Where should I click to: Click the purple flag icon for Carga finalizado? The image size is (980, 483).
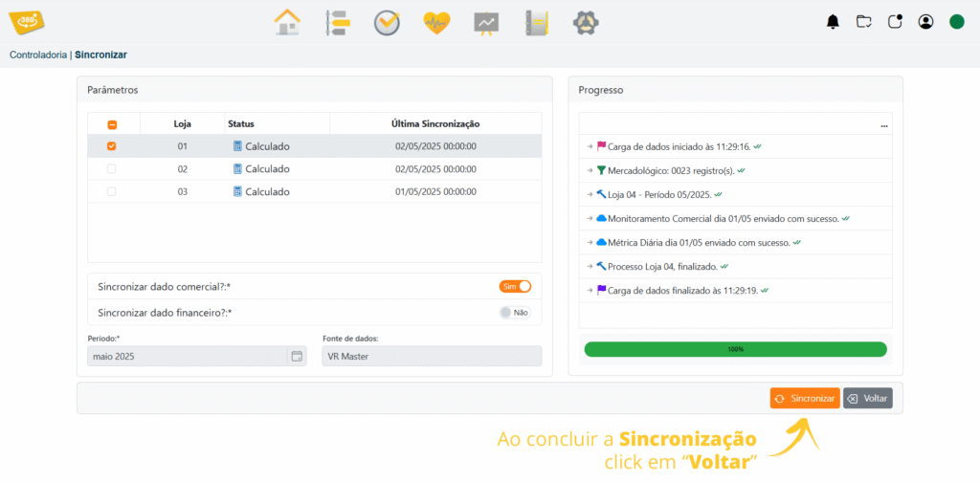pos(601,290)
